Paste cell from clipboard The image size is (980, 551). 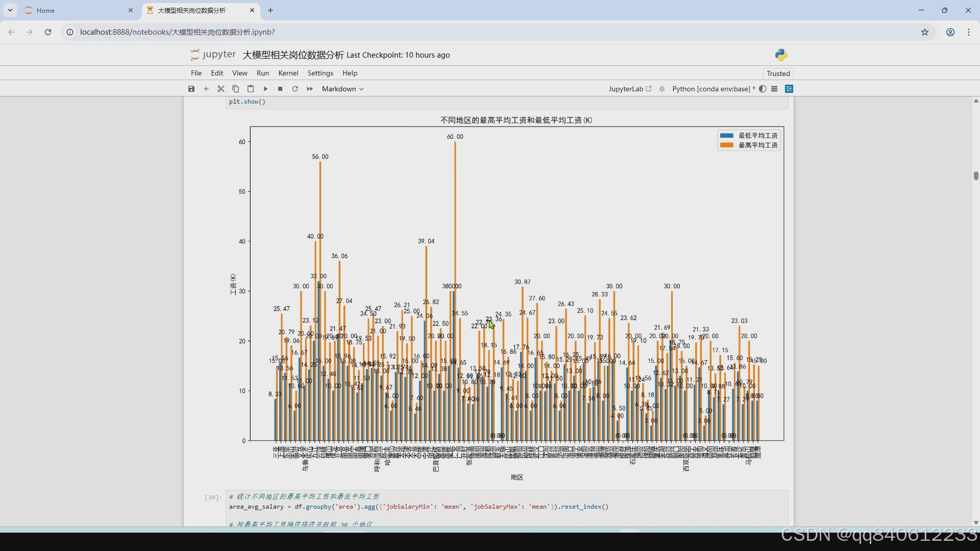251,89
